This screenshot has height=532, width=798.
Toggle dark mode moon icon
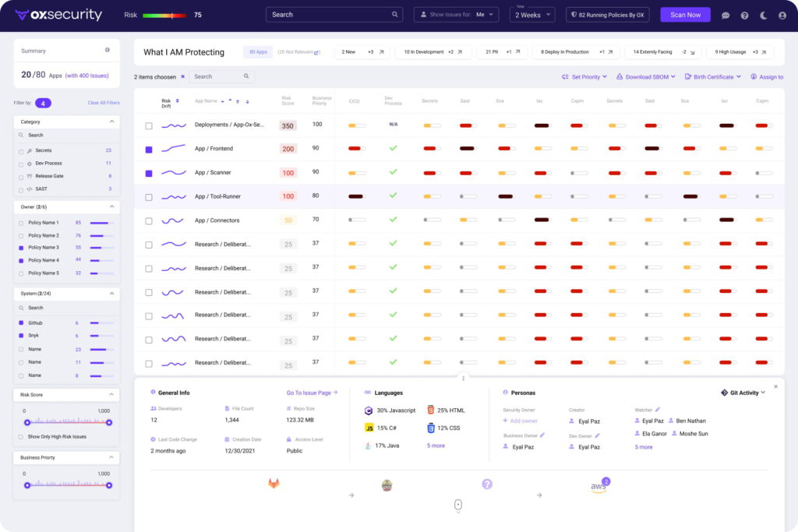(x=763, y=15)
